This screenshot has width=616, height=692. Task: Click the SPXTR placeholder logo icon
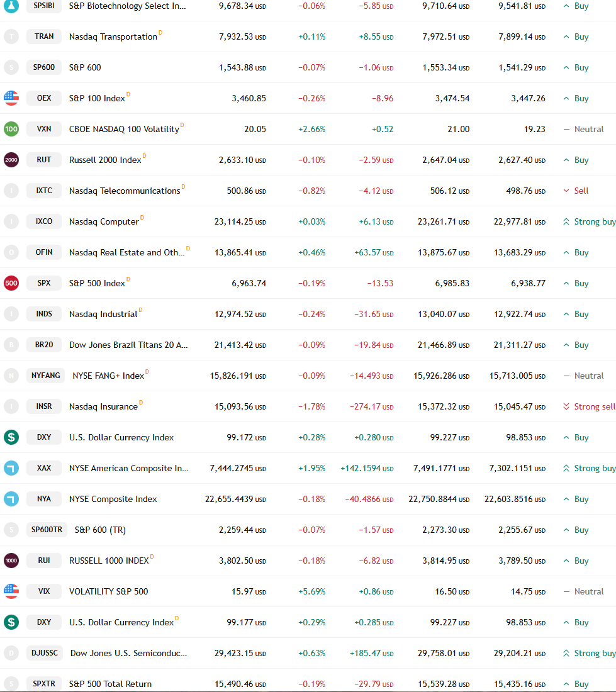coord(11,684)
